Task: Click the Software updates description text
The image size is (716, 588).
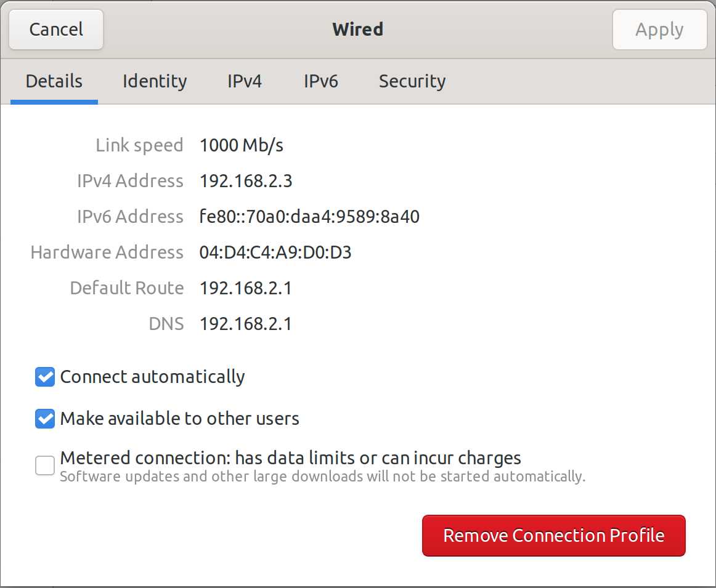Action: (322, 477)
